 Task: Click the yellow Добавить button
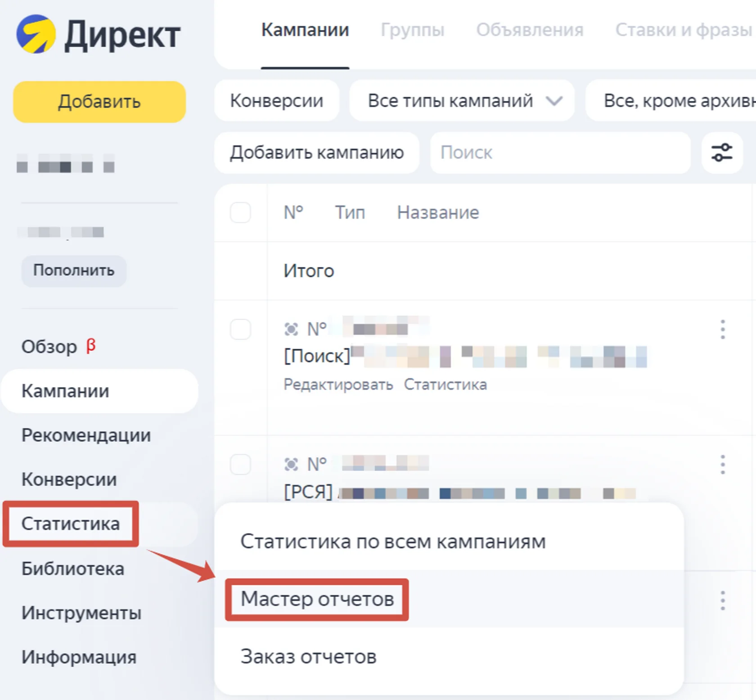tap(99, 102)
